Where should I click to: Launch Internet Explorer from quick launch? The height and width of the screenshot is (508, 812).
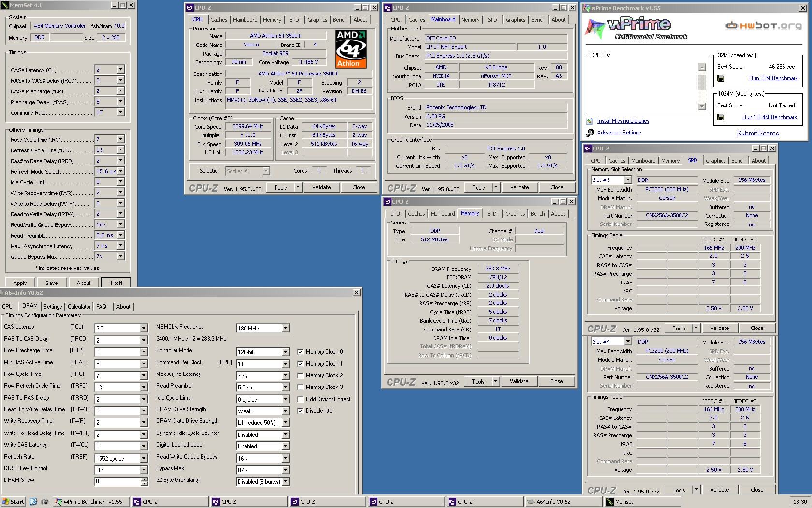point(33,502)
